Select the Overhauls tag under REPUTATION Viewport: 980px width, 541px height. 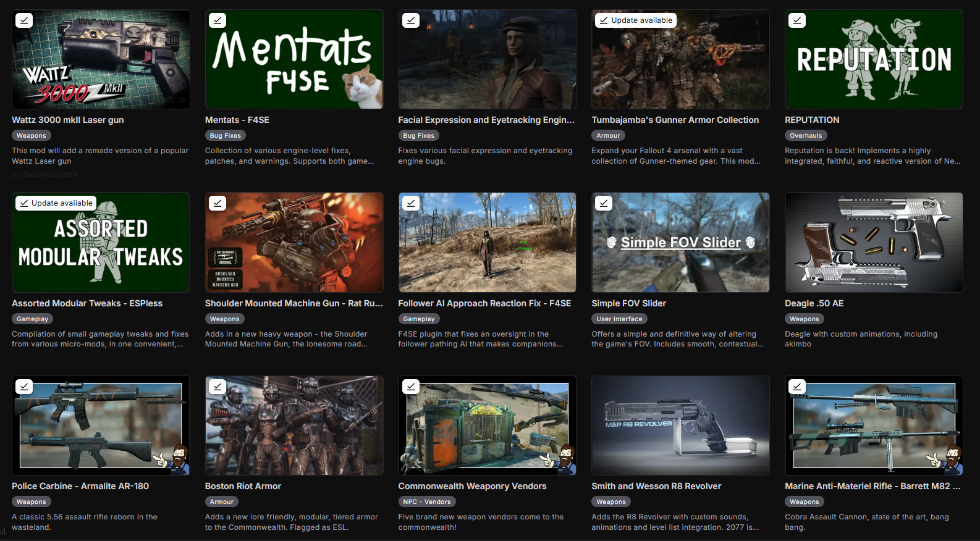[806, 136]
